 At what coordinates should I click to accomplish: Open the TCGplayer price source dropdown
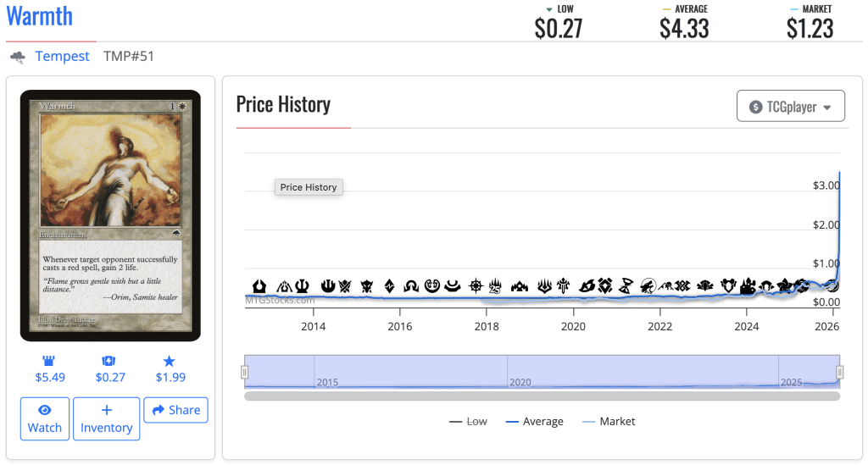[790, 107]
